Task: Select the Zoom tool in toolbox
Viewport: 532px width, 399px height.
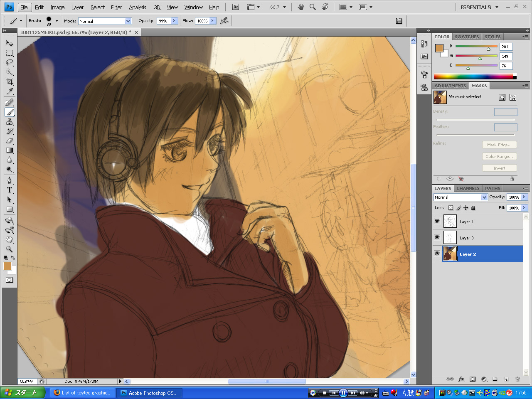Action: click(9, 249)
